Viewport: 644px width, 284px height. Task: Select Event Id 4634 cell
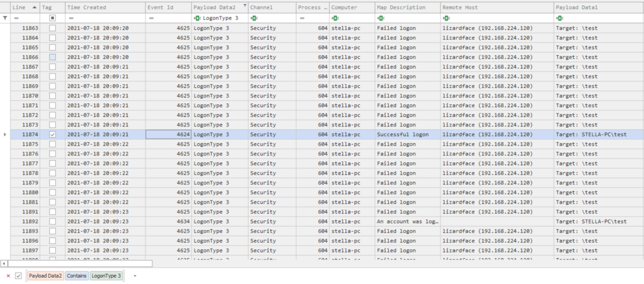(168, 222)
